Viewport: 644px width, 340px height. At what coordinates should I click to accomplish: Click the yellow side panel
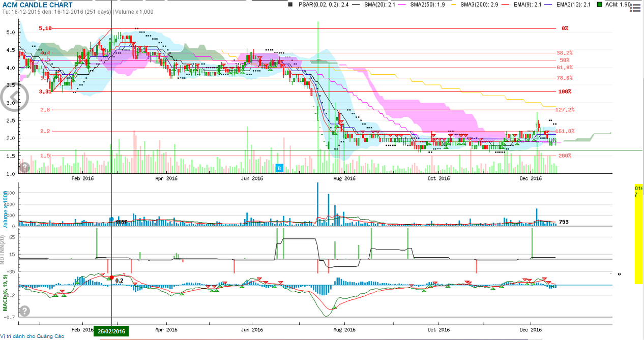[x=639, y=233]
